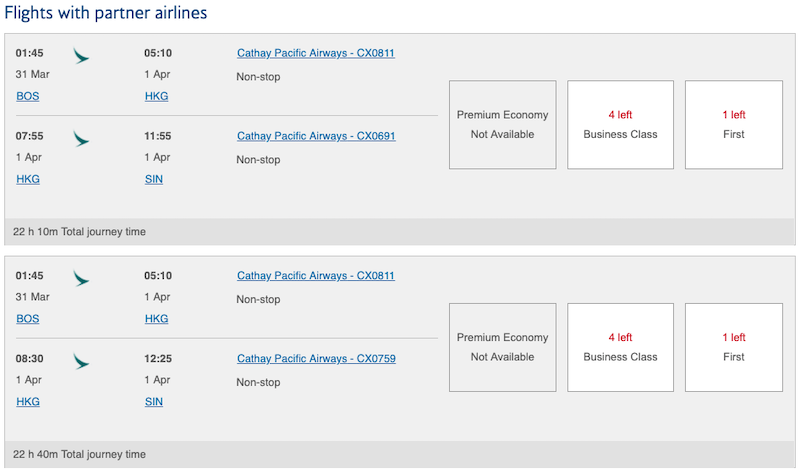Click SIN airport link under 11:55 arrival
This screenshot has width=800, height=474.
pos(154,179)
